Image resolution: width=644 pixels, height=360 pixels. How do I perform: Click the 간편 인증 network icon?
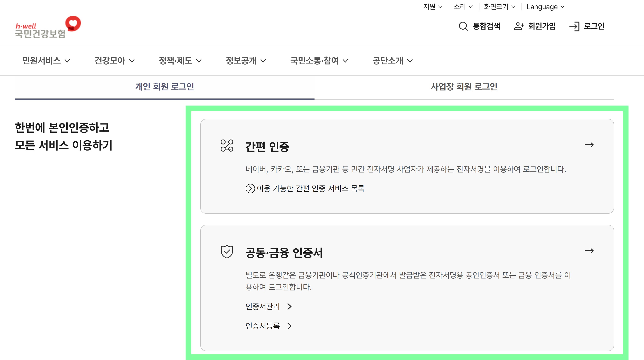click(x=227, y=146)
